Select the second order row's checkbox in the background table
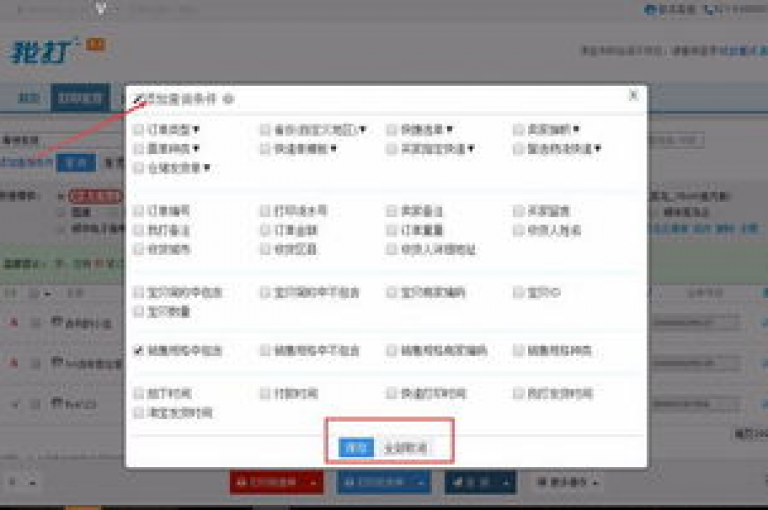768x510 pixels. click(36, 364)
